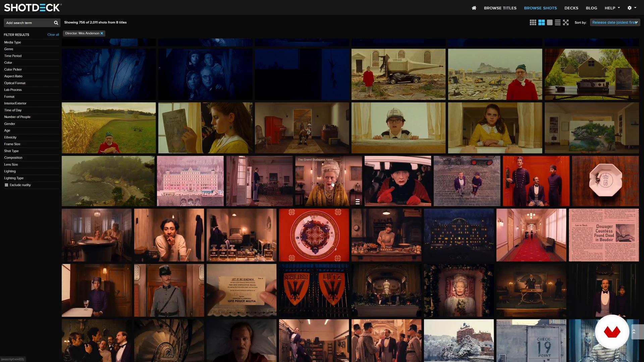
Task: Click the red round chat widget
Action: tap(612, 332)
